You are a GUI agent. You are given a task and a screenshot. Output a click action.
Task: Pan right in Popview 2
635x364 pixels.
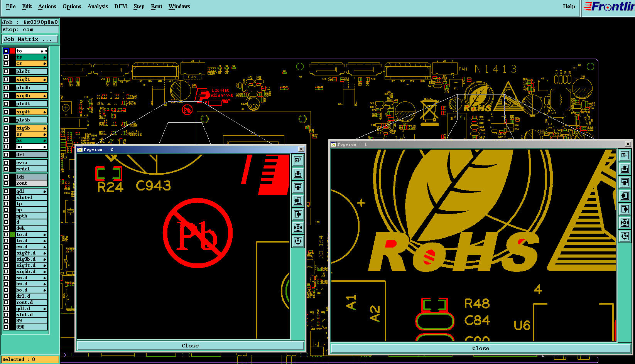pos(298,214)
